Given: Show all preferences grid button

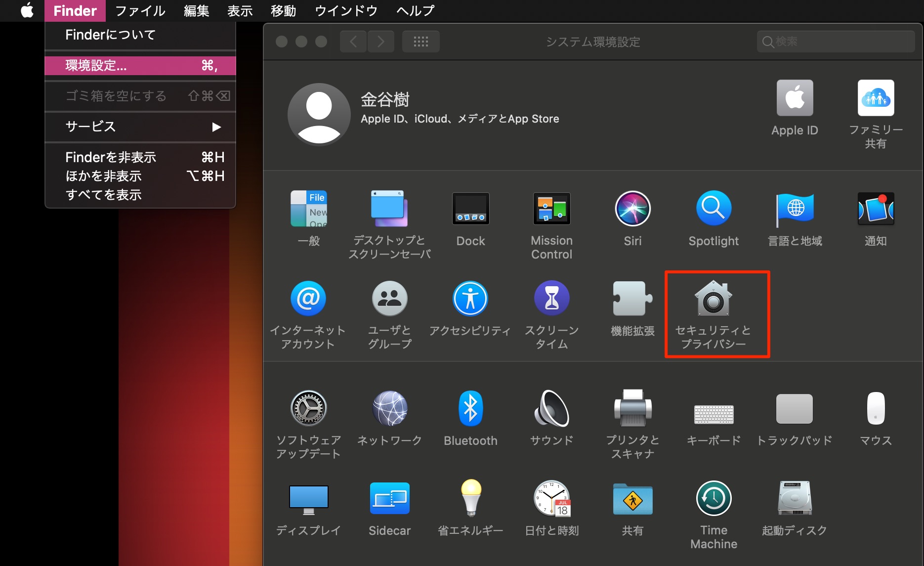Looking at the screenshot, I should click(x=420, y=42).
